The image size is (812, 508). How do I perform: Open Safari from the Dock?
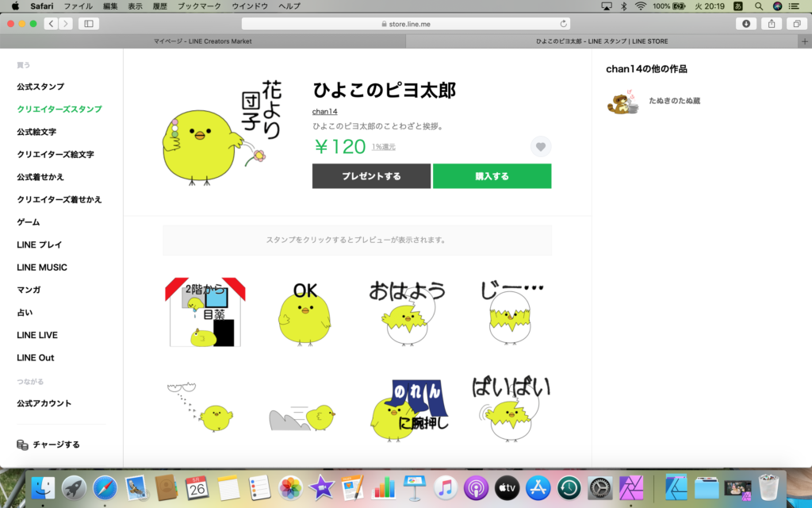[105, 488]
